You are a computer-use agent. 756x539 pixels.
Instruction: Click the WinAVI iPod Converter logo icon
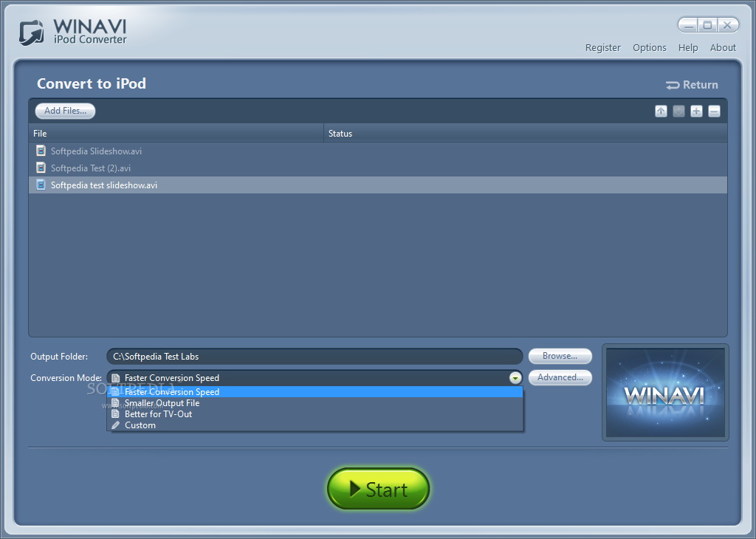click(x=31, y=32)
